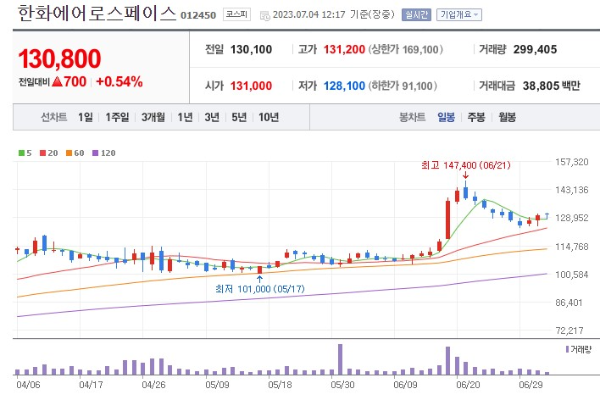Click the 고가 value 131,200
The height and width of the screenshot is (405, 600).
point(344,50)
